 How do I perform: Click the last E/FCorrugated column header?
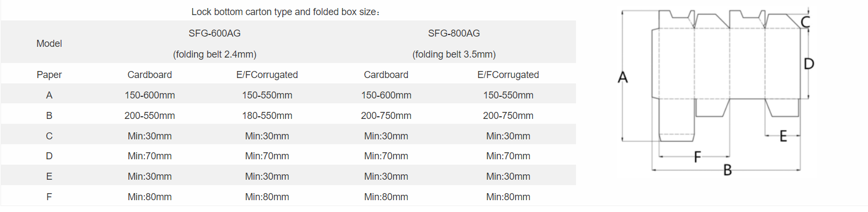click(508, 75)
